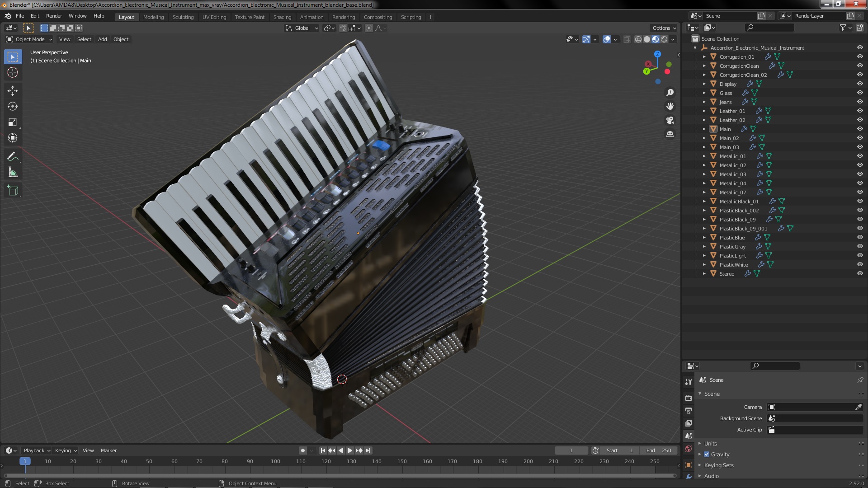868x488 pixels.
Task: Select the Rotate tool in toolbar
Action: coord(13,107)
